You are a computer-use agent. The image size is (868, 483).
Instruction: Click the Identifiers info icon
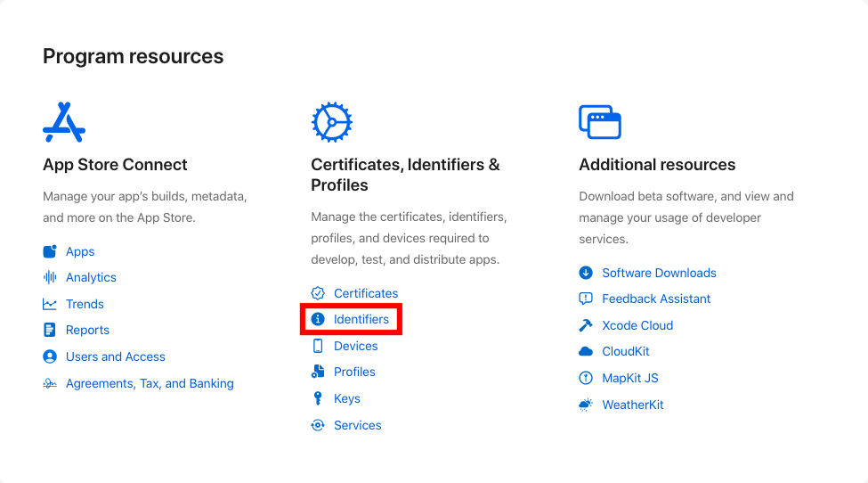coord(318,319)
